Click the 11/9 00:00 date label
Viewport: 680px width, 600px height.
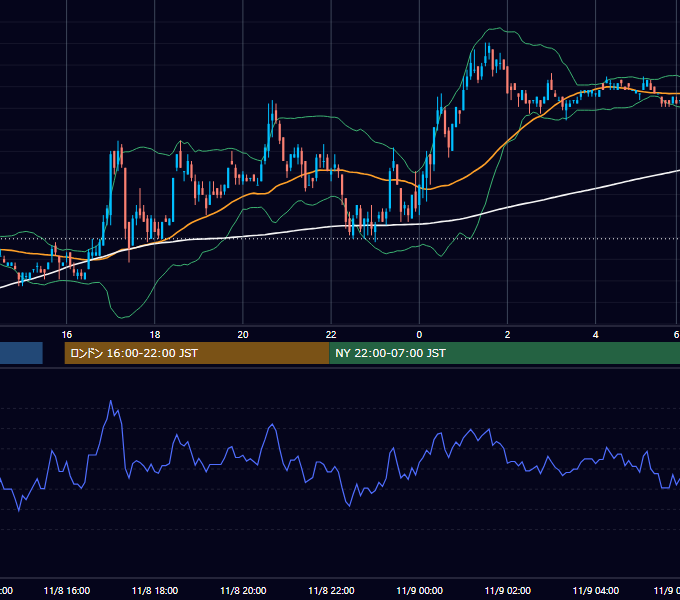419,590
